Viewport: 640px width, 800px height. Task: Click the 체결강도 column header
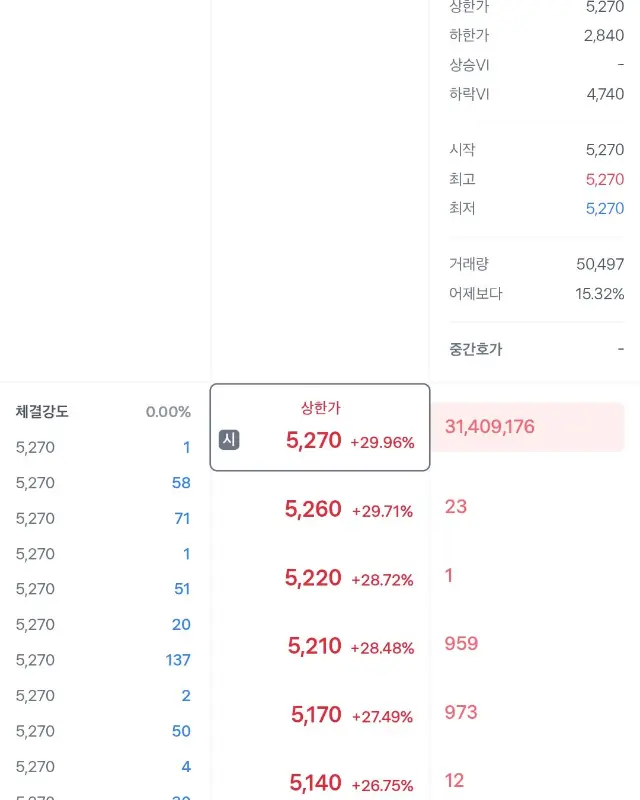click(40, 410)
